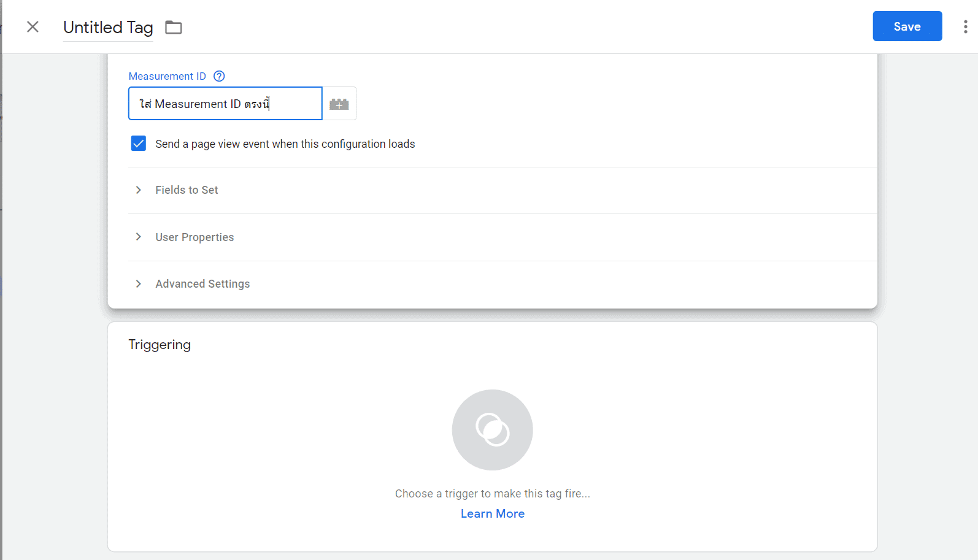Click the chevron arrow beside User Properties
The height and width of the screenshot is (560, 978).
139,237
